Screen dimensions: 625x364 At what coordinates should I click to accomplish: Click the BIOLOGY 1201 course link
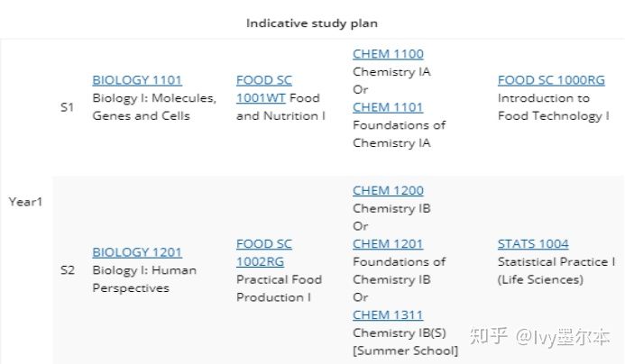[137, 252]
